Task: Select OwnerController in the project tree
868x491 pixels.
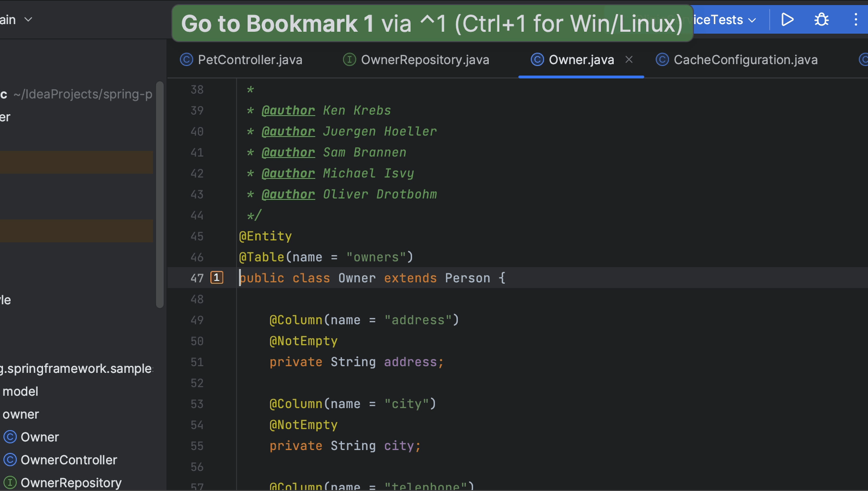Action: tap(68, 460)
